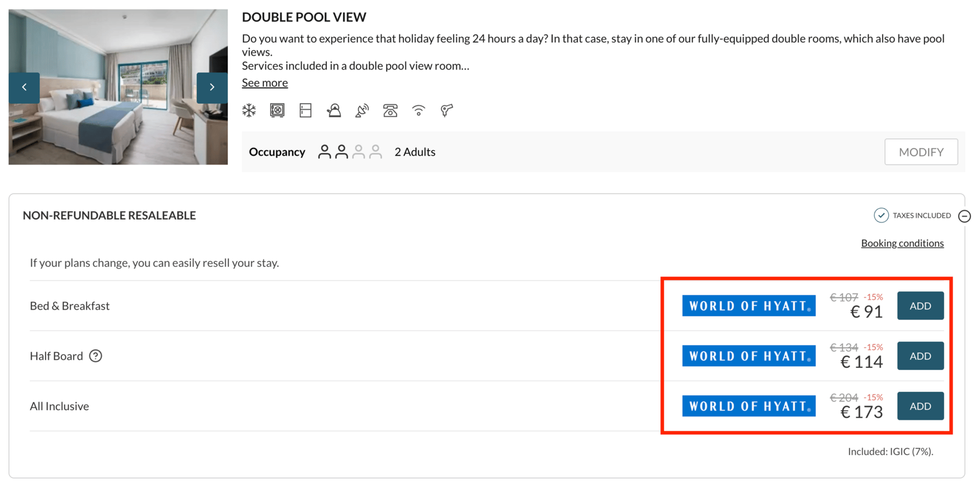980x486 pixels.
Task: Click the kettle amenity icon
Action: pos(334,111)
